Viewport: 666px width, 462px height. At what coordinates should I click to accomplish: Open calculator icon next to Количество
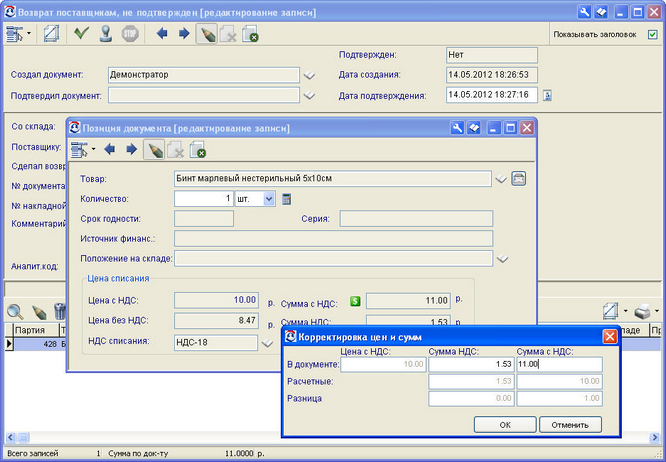click(287, 199)
